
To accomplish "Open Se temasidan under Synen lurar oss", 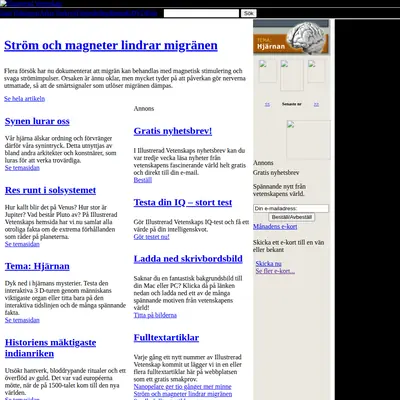I will pyautogui.click(x=22, y=168).
